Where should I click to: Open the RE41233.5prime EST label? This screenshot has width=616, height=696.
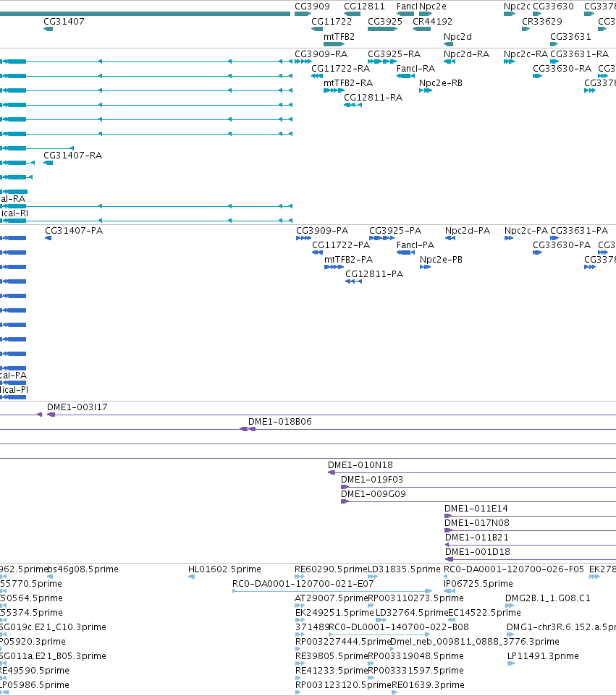coord(332,670)
